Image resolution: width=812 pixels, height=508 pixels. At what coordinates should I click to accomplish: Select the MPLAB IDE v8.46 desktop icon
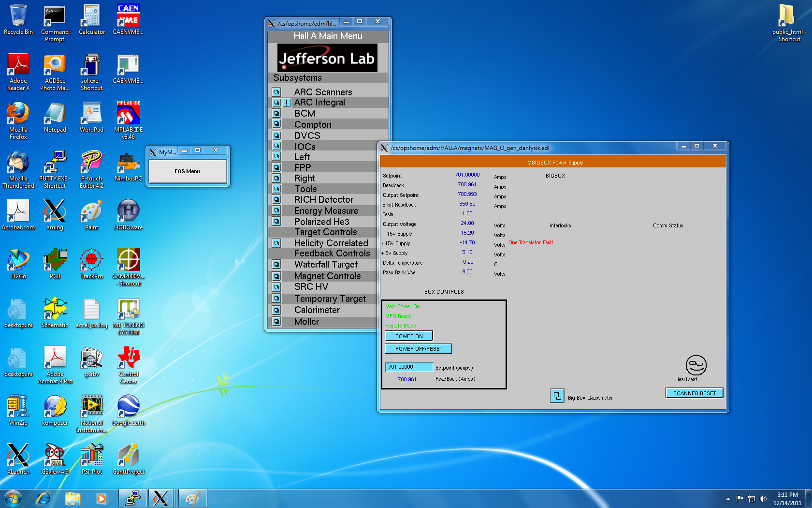click(128, 120)
